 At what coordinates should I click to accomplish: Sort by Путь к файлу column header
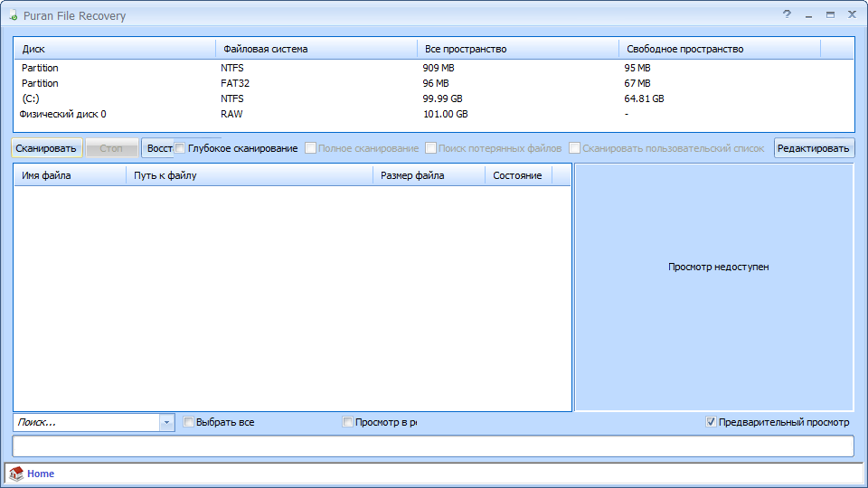point(250,175)
